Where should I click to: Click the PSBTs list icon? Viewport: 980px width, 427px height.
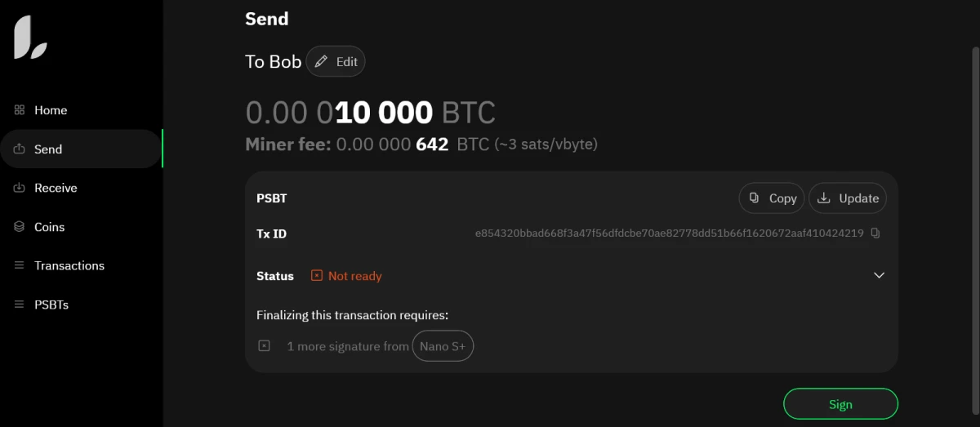20,305
